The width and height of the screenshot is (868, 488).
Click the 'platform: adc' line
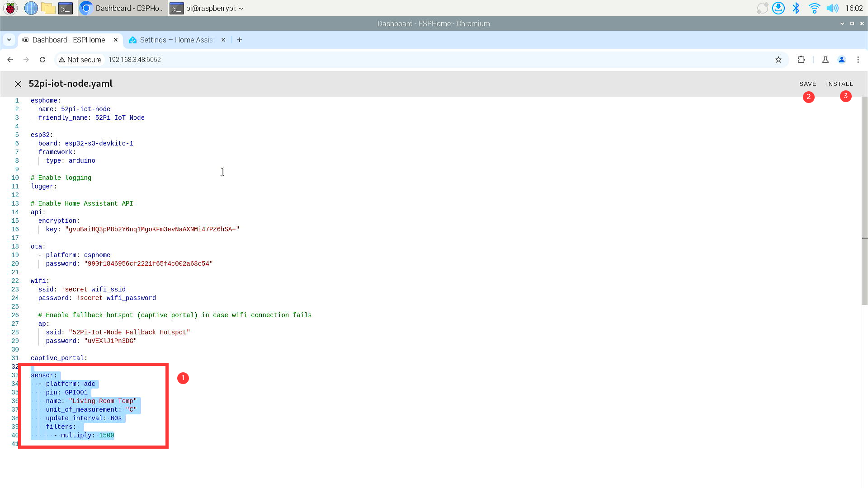pos(67,384)
